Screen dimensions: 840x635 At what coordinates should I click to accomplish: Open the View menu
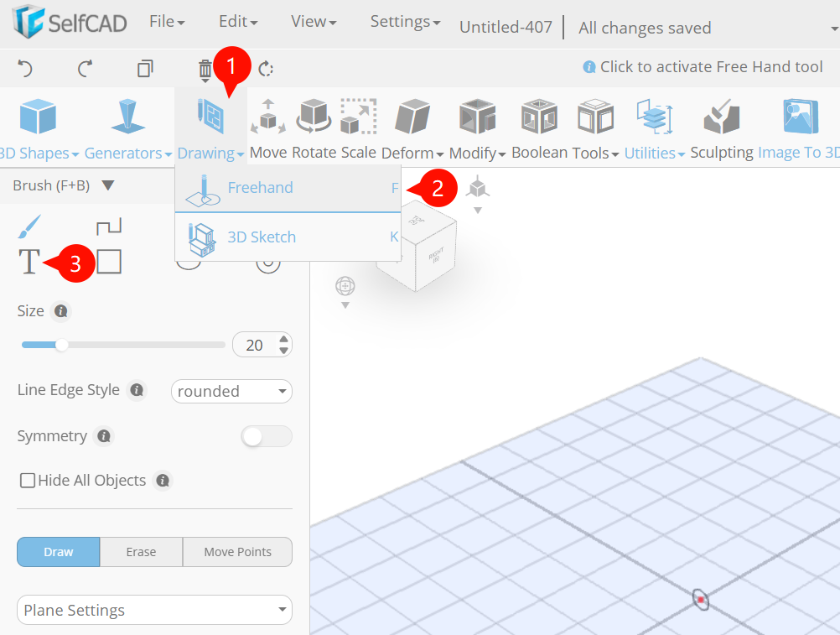point(314,22)
